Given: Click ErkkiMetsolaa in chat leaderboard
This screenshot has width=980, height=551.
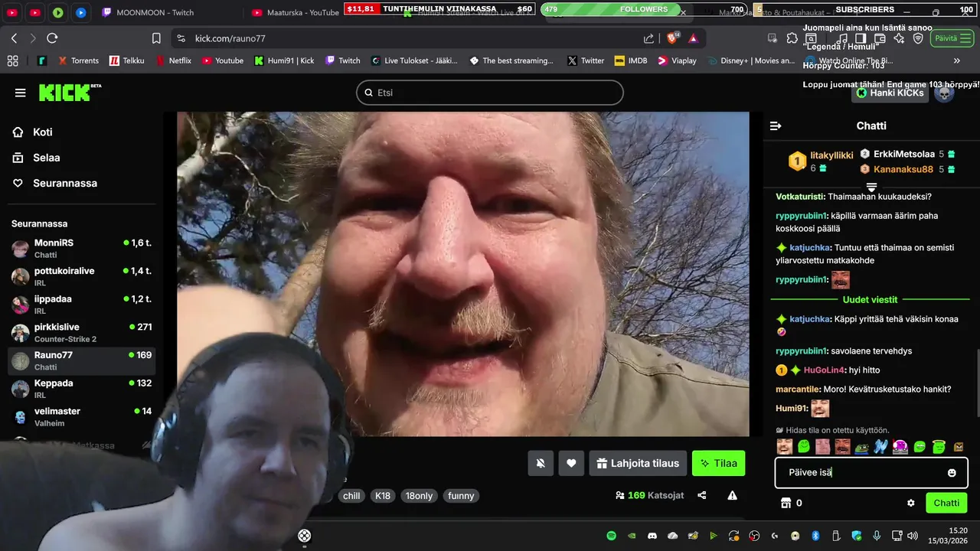Looking at the screenshot, I should pos(903,154).
